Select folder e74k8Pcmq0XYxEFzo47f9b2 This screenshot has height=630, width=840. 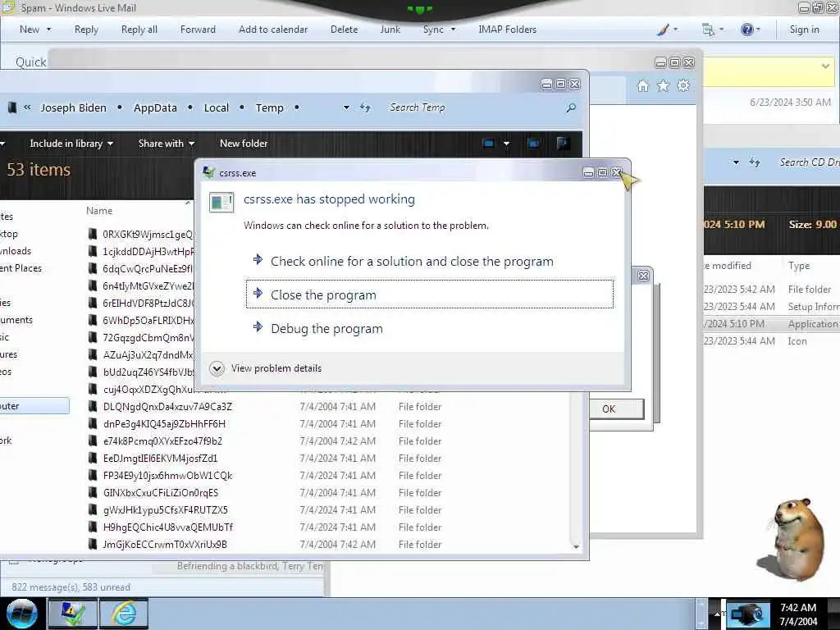point(162,441)
